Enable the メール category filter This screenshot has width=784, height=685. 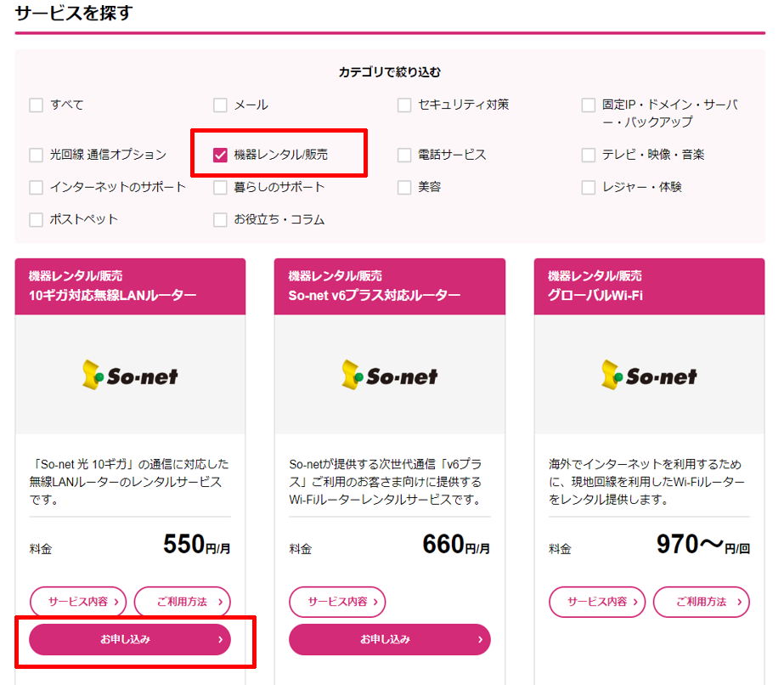click(220, 105)
